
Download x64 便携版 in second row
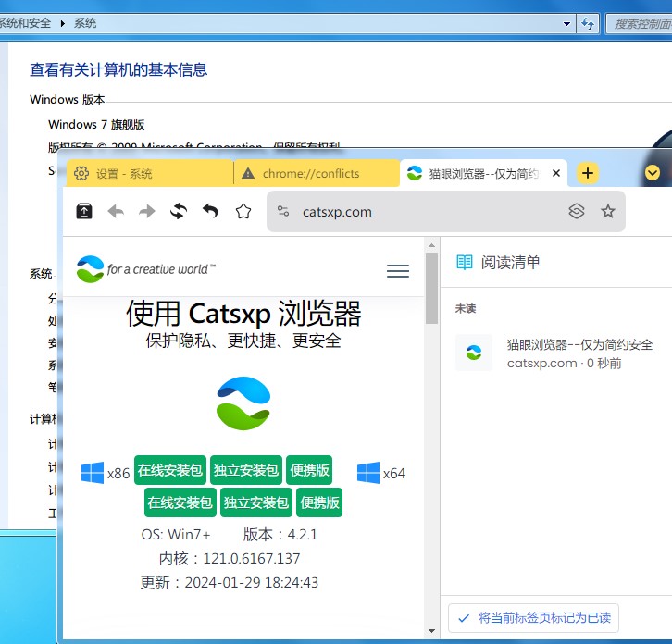coord(319,502)
